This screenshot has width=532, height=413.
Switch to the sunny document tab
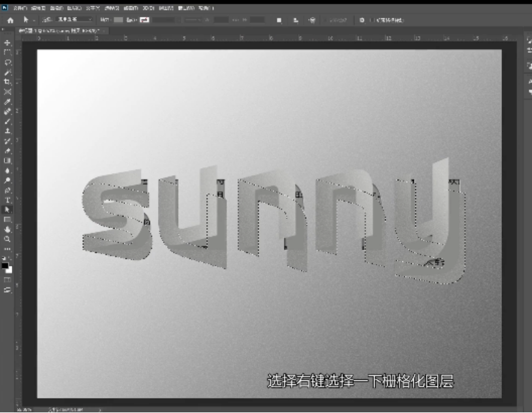(x=57, y=31)
